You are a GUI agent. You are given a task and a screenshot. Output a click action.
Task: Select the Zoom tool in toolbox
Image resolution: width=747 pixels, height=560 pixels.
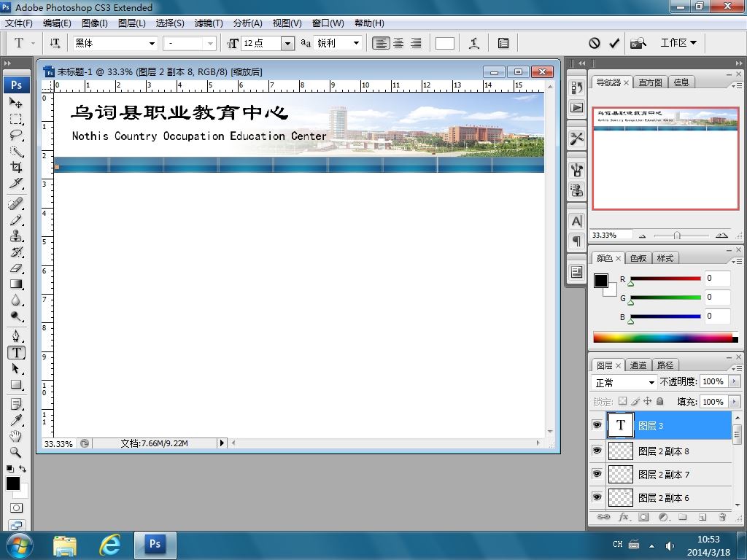16,451
